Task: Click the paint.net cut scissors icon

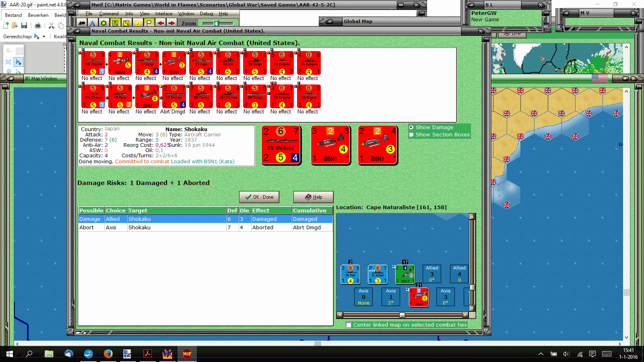Action: [52, 26]
